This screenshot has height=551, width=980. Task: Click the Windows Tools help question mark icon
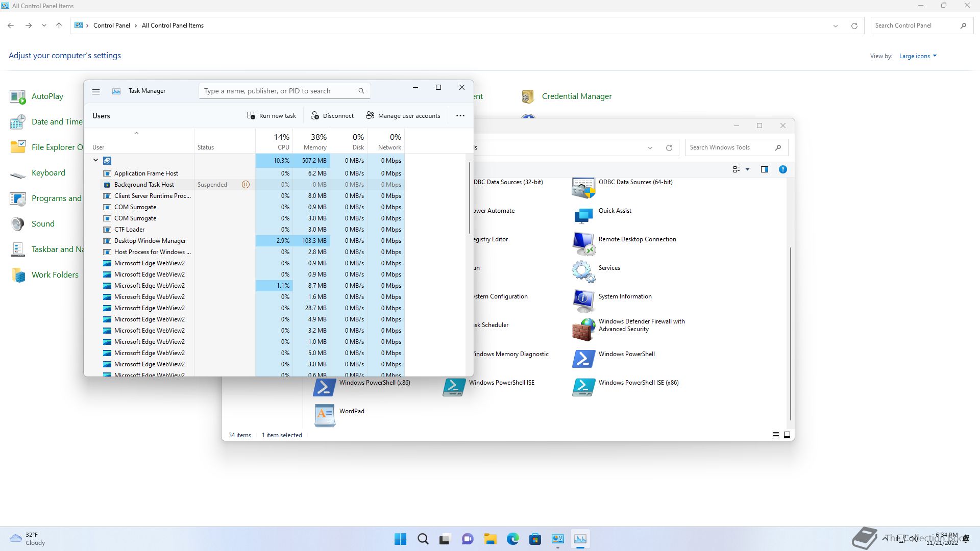pos(783,169)
